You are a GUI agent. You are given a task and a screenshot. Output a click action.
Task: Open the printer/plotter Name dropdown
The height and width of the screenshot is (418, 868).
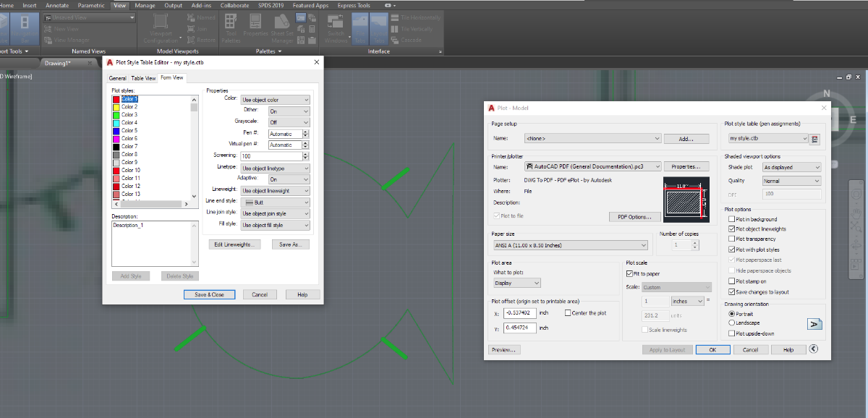pos(593,166)
